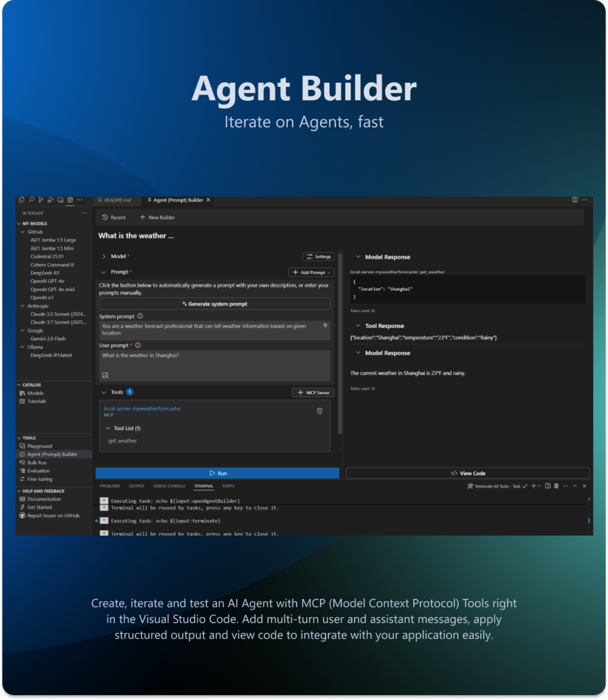Open the Explorer view in the activity bar
The height and width of the screenshot is (700, 608).
tap(21, 200)
